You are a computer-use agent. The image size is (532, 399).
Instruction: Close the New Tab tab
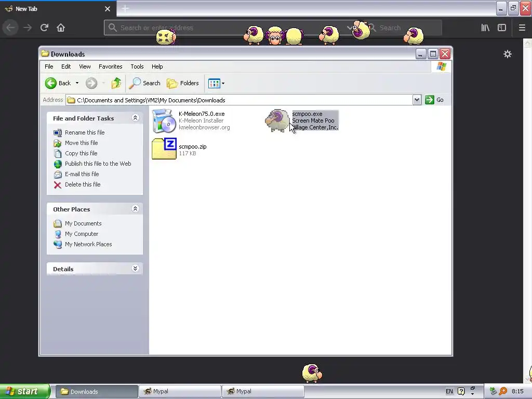107,9
